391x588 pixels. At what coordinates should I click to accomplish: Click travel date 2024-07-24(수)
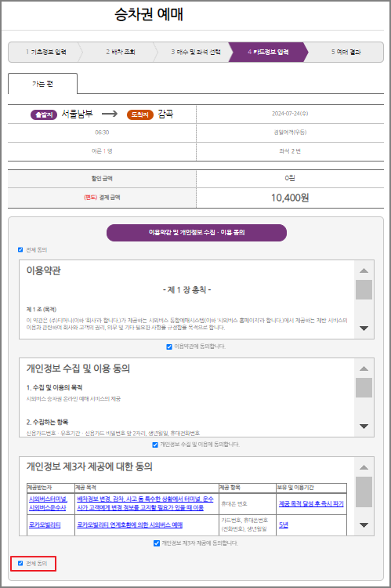click(x=290, y=114)
